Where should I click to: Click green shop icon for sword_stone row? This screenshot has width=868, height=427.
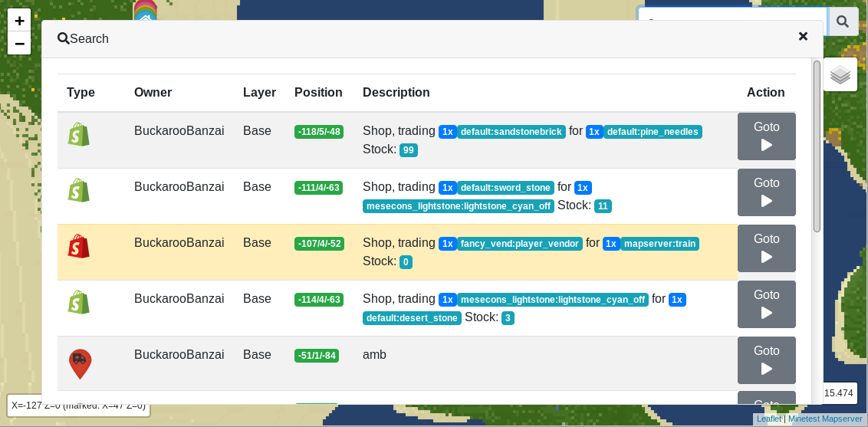(79, 189)
